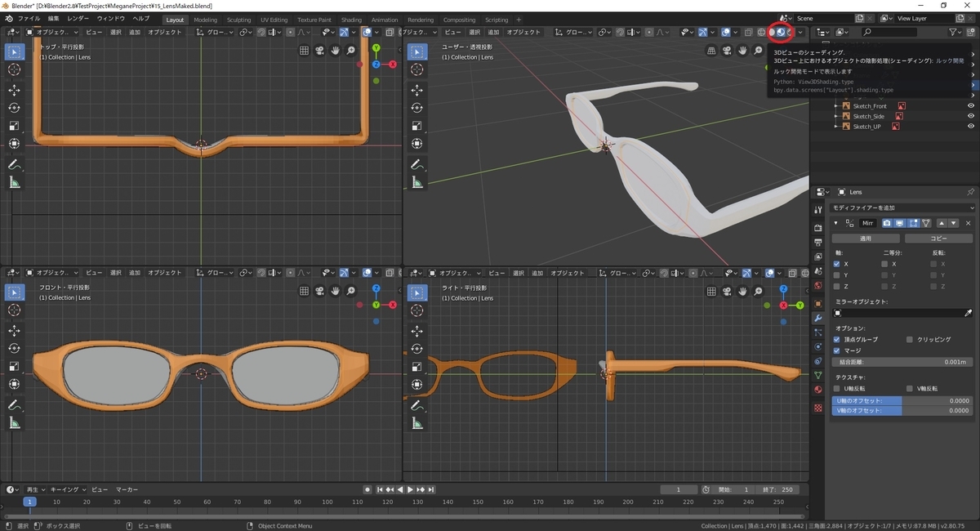Switch to the Sculpting workspace tab
Screen dimensions: 980x531
click(x=238, y=20)
